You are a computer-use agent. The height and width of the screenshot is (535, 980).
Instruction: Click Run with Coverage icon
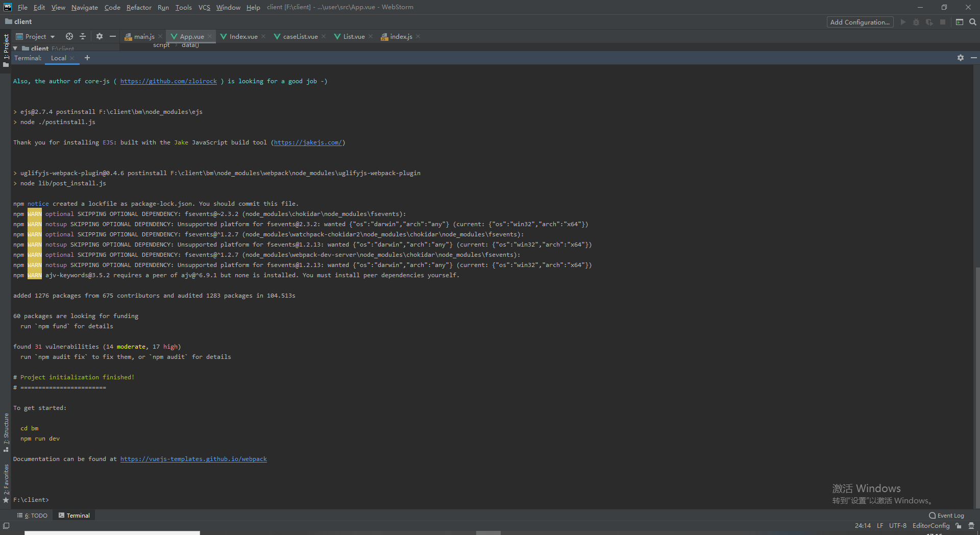click(929, 22)
